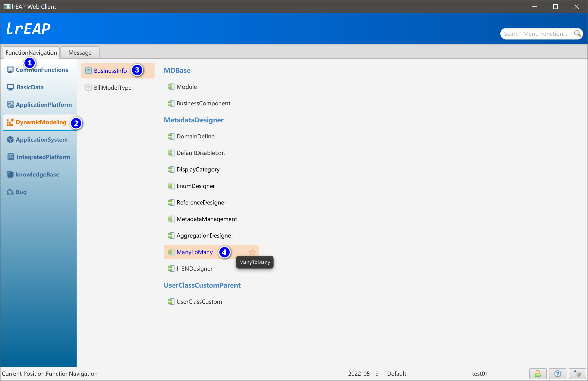This screenshot has width=588, height=381.
Task: Open the MetadataManagement function
Action: point(207,219)
